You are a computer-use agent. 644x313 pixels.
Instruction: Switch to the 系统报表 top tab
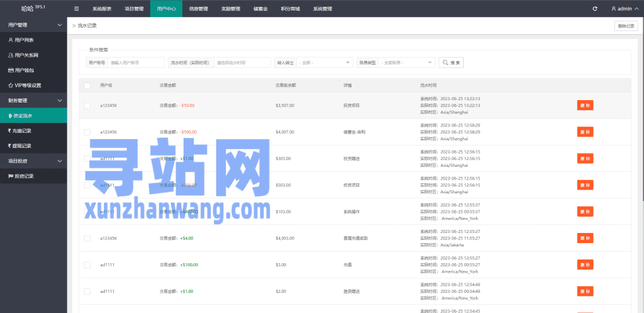tap(102, 9)
